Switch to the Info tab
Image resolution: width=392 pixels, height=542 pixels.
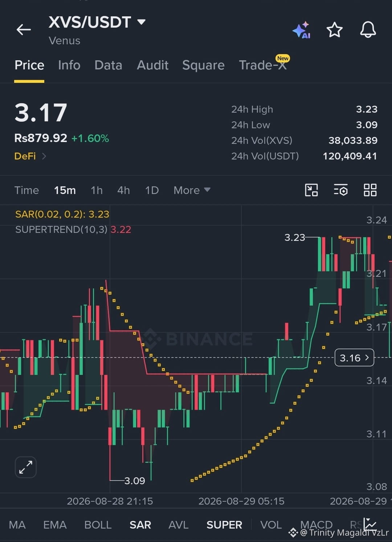[x=69, y=65]
